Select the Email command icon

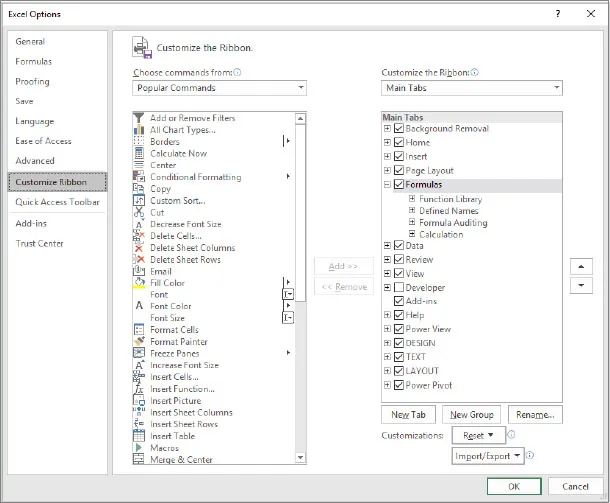pyautogui.click(x=139, y=272)
